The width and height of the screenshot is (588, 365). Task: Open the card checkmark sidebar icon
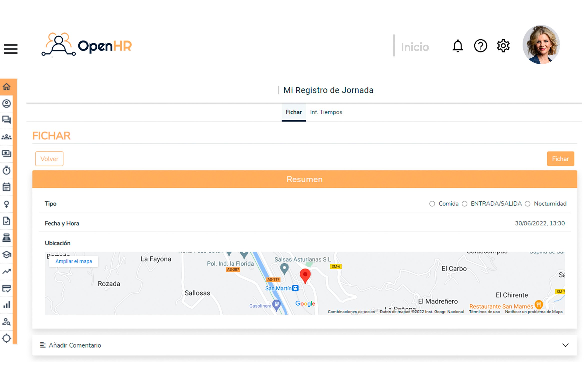point(6,288)
